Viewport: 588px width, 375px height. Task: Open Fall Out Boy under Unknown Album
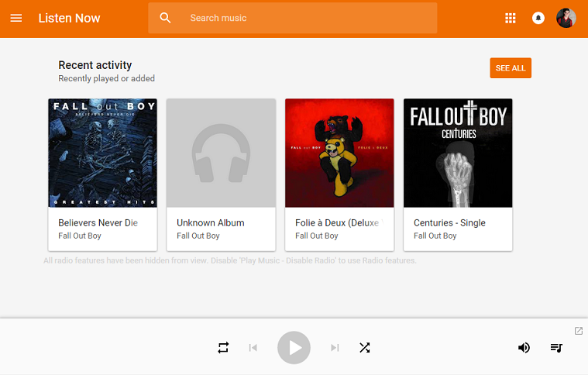pyautogui.click(x=198, y=236)
